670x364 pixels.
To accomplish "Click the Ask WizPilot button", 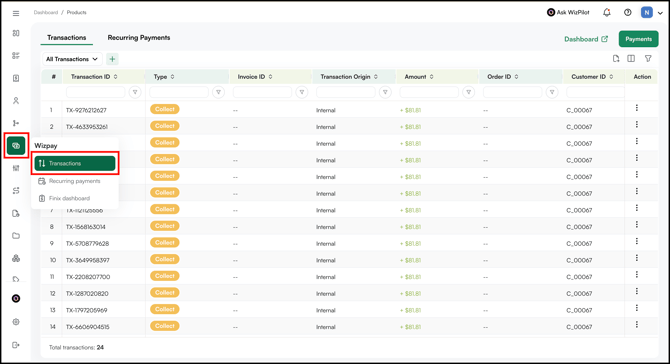I will (568, 12).
